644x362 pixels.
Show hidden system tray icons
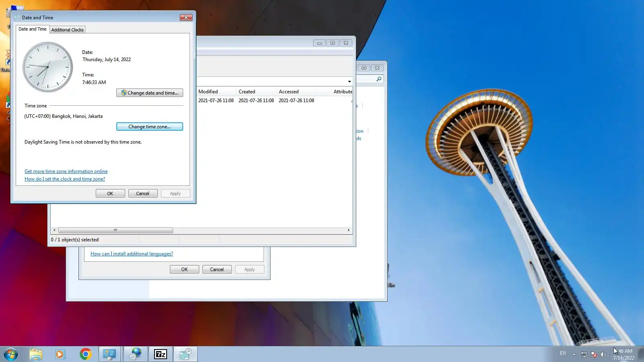574,354
